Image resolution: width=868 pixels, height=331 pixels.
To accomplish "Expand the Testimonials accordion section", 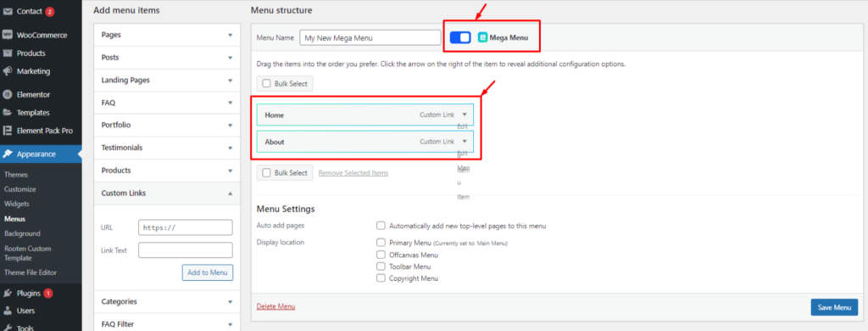I will 167,148.
